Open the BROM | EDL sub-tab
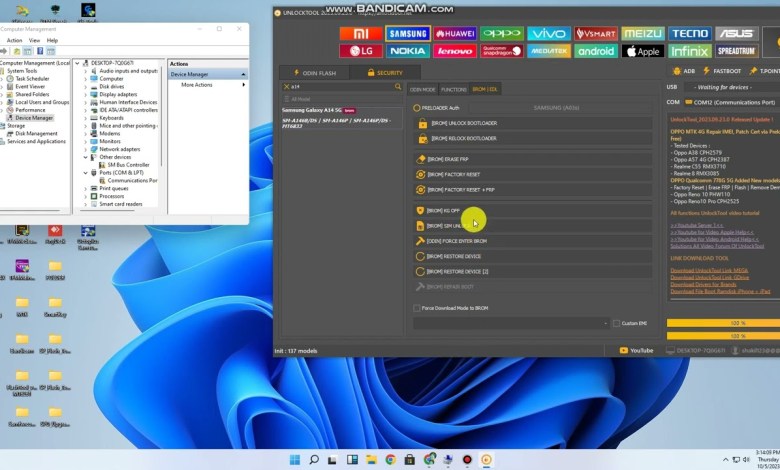 tap(485, 90)
